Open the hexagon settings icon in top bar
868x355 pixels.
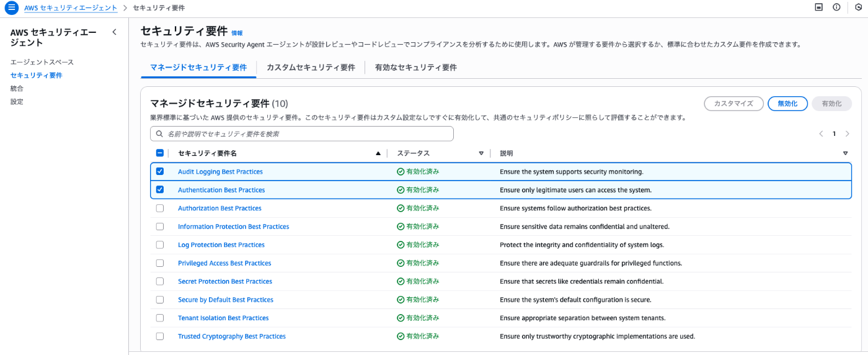pyautogui.click(x=857, y=7)
